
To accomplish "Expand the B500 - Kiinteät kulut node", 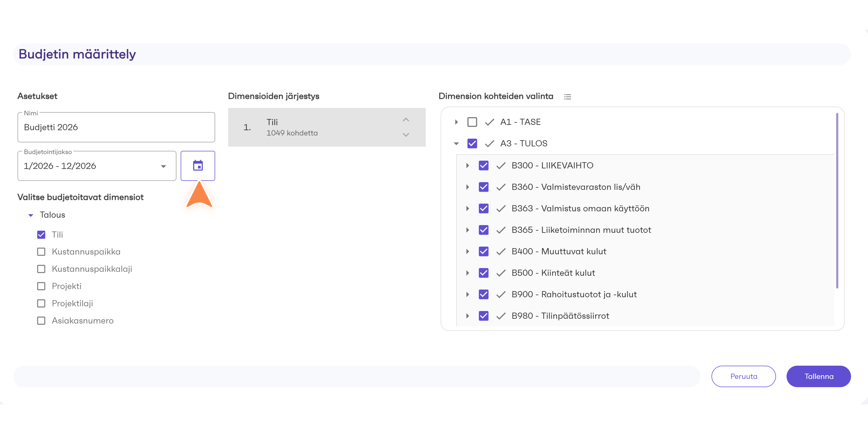I will coord(468,273).
